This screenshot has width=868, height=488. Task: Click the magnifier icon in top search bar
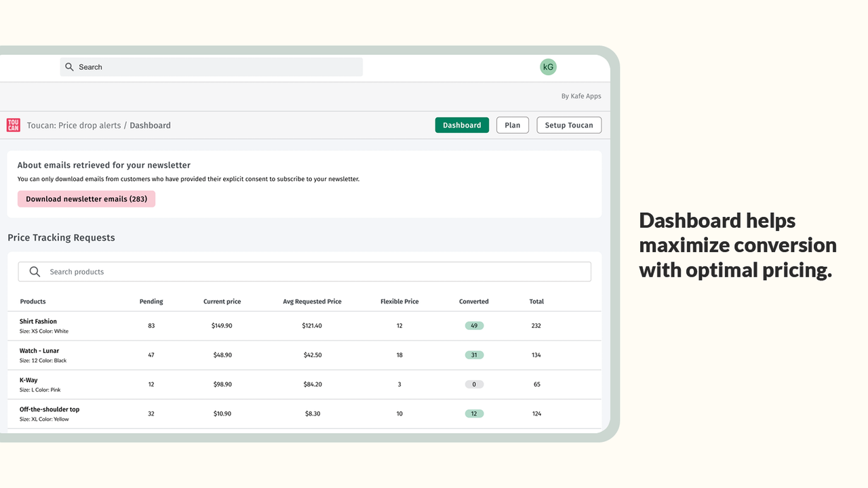(69, 67)
